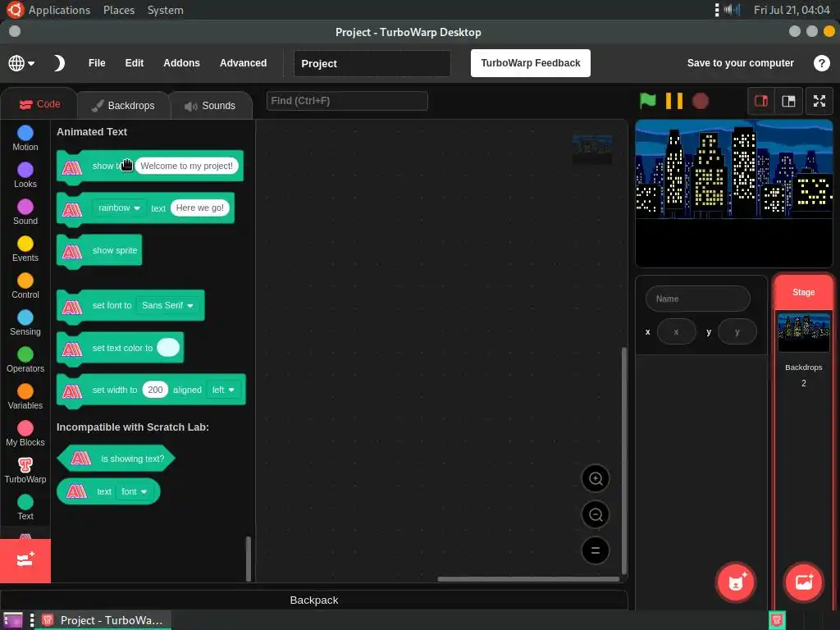This screenshot has width=840, height=630.
Task: Click the TurboWarp Feedback button
Action: [x=531, y=63]
